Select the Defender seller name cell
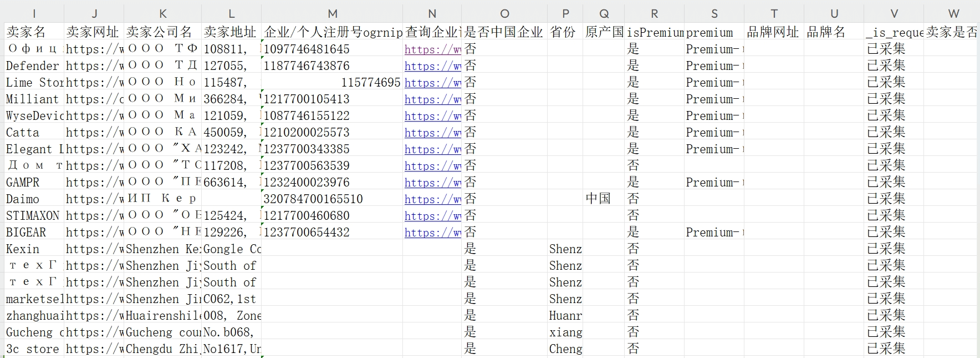This screenshot has height=358, width=980. click(34, 65)
